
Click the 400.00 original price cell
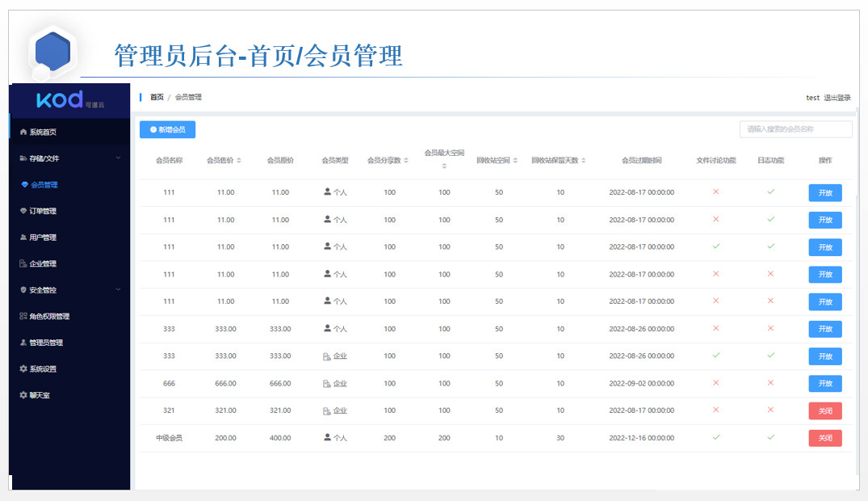280,438
